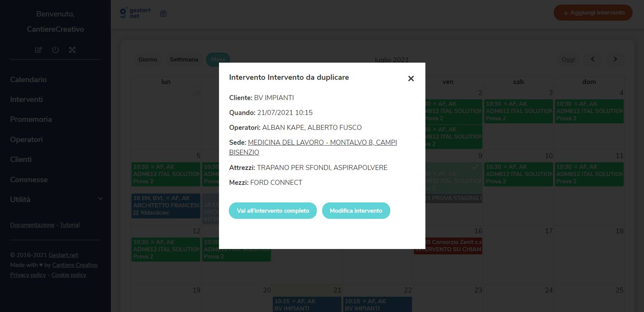Viewport: 644px width, 312px height.
Task: Click Aggiungi intervento button
Action: click(593, 13)
